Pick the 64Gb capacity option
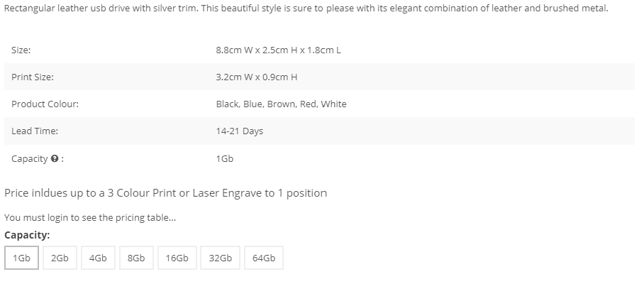 (x=264, y=258)
